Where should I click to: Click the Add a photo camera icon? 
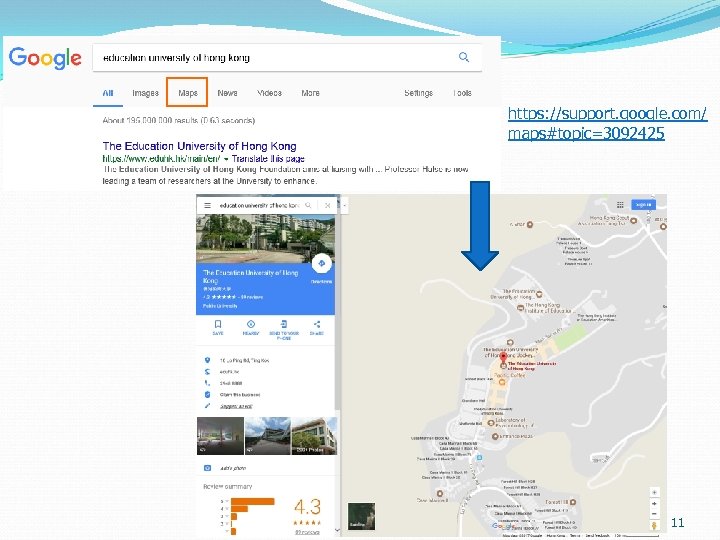207,468
